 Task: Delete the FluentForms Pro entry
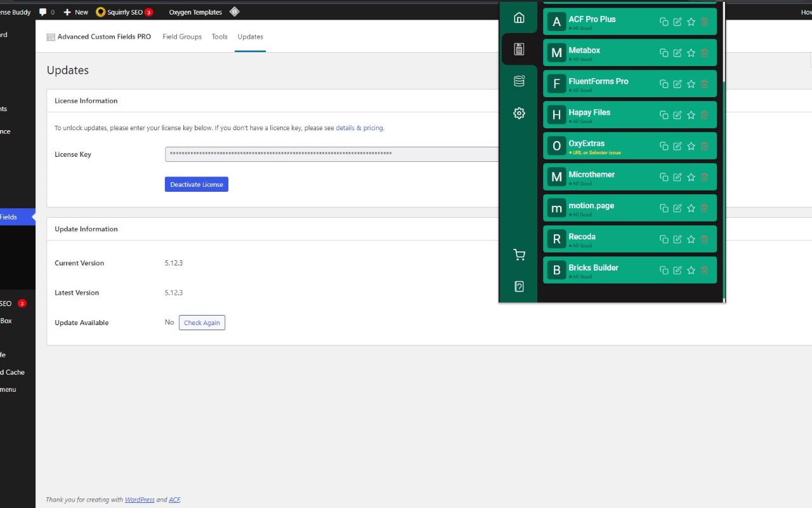[704, 84]
